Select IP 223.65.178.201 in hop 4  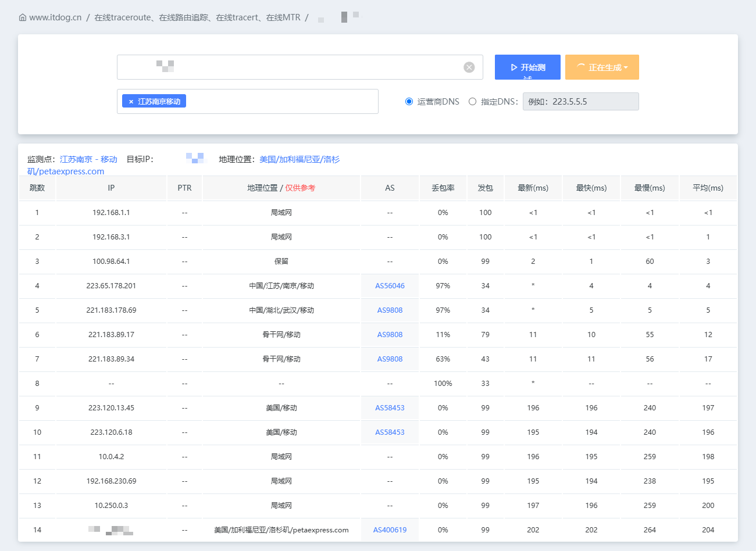pyautogui.click(x=111, y=286)
